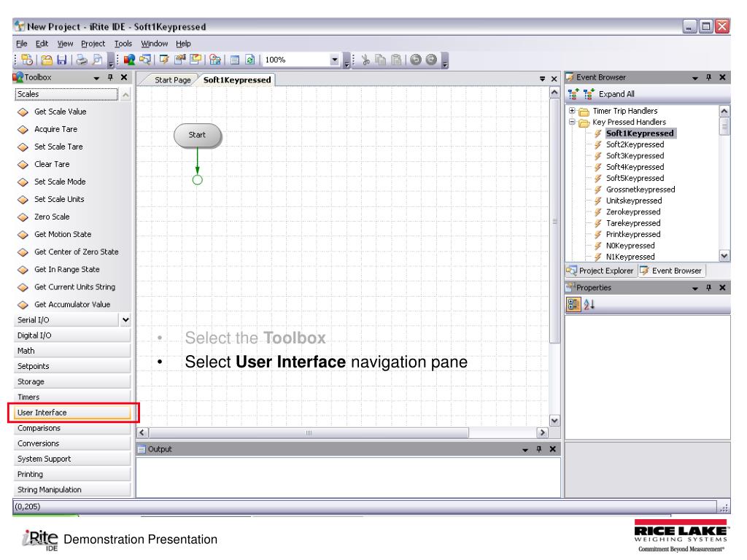Switch to the Start Page tab
The width and height of the screenshot is (747, 560).
point(172,80)
